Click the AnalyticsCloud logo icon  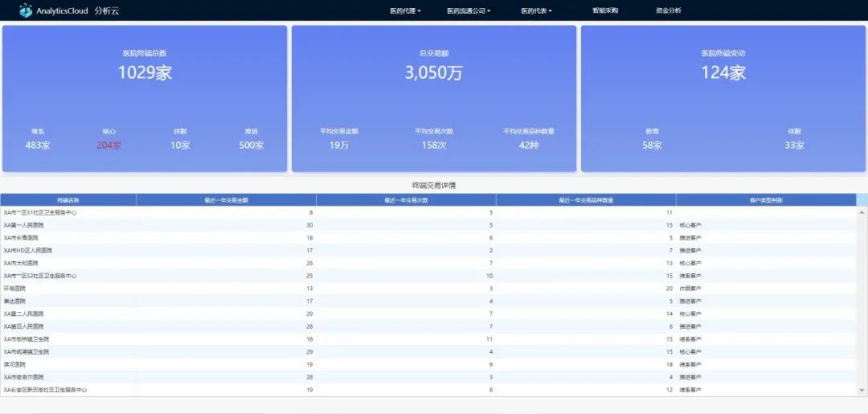click(26, 10)
